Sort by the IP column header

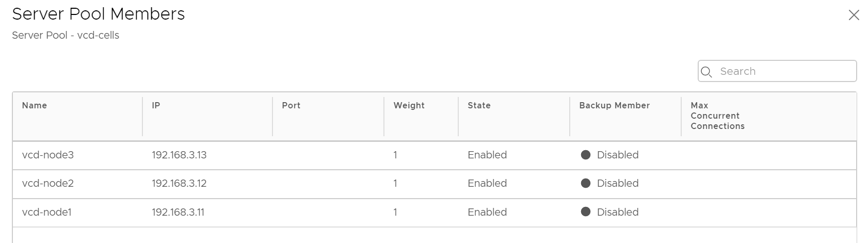click(156, 105)
